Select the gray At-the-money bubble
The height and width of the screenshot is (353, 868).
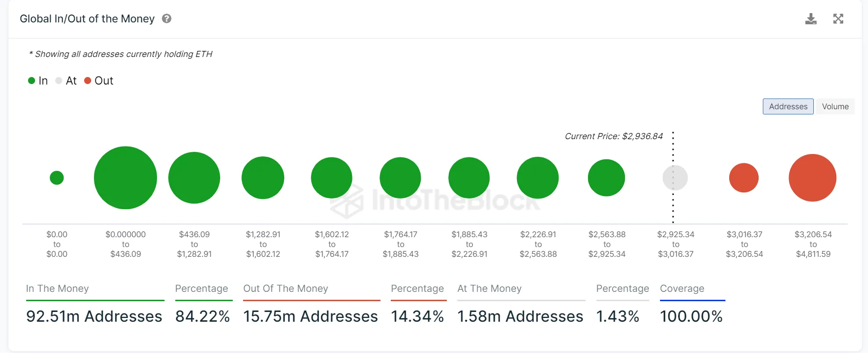coord(675,178)
